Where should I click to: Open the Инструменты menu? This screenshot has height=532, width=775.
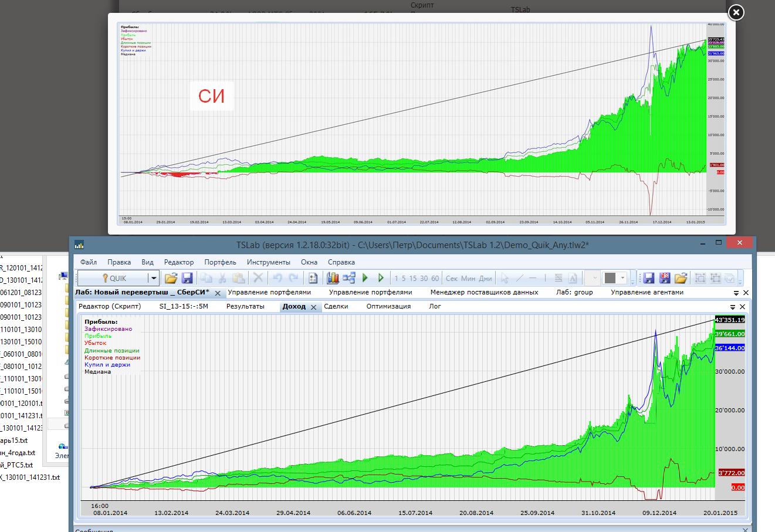(x=269, y=262)
